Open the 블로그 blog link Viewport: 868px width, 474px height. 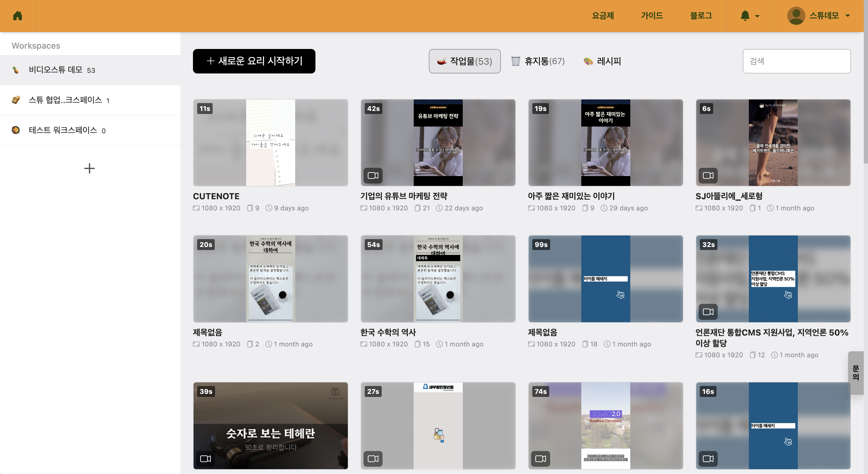[x=701, y=16]
